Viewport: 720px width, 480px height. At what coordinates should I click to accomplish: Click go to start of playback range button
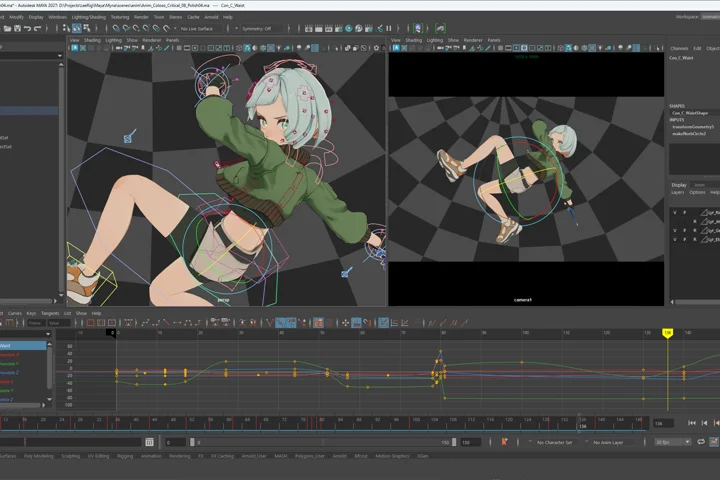(x=692, y=423)
